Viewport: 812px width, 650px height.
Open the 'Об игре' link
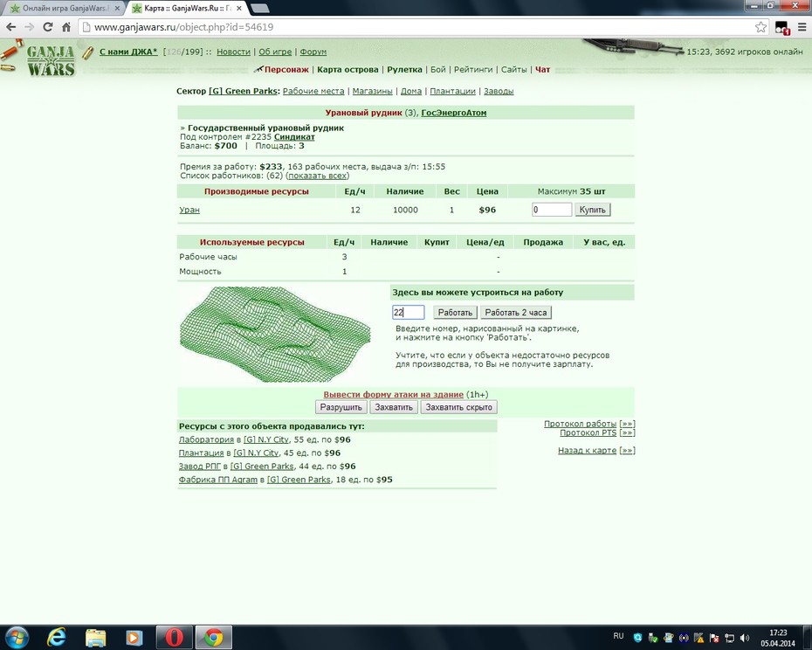point(275,52)
